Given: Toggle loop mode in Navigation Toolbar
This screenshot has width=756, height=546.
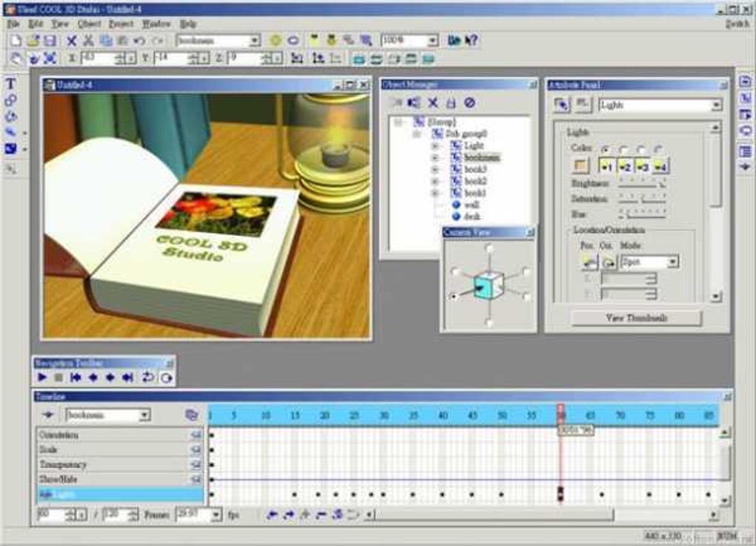Looking at the screenshot, I should [x=147, y=377].
